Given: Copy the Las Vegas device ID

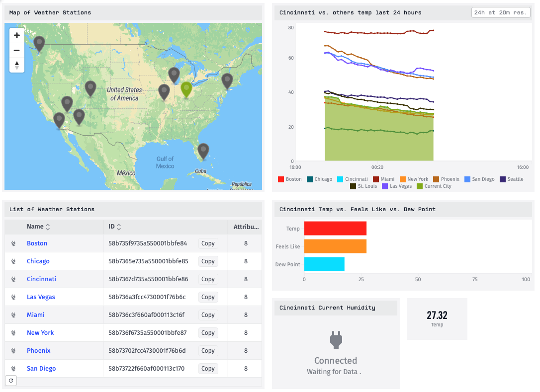Looking at the screenshot, I should (x=208, y=297).
